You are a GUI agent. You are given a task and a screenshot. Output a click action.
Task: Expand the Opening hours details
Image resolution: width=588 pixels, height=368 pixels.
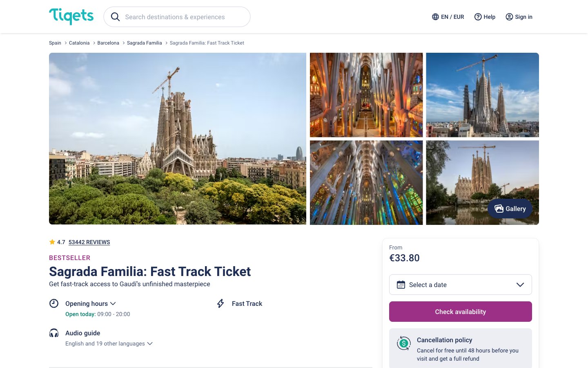coord(91,303)
